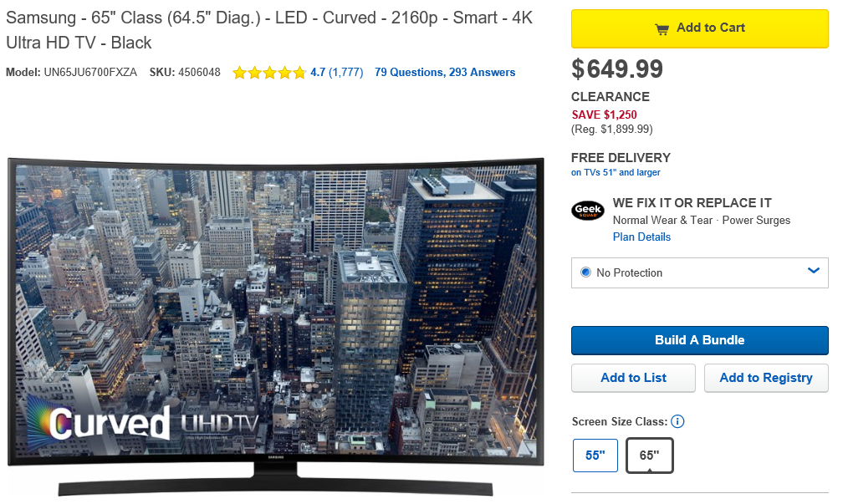The width and height of the screenshot is (843, 504).
Task: Choose the 65" screen size option
Action: pos(650,455)
